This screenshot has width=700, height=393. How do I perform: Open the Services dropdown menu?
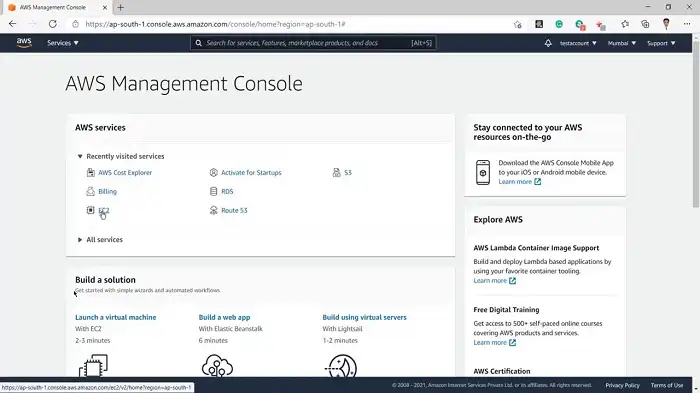click(63, 43)
